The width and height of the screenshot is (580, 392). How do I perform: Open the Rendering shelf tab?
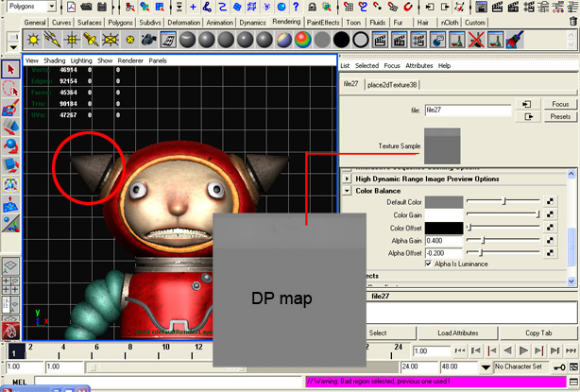pyautogui.click(x=286, y=21)
